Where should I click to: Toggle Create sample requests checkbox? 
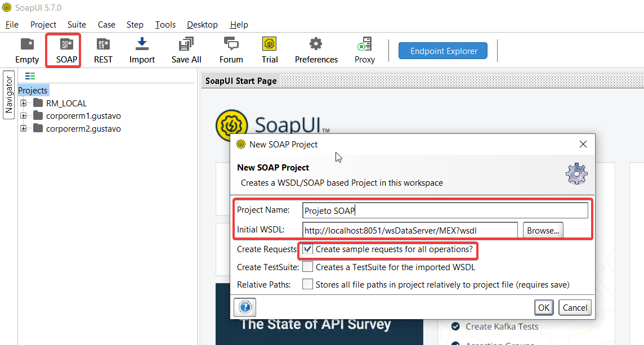click(307, 249)
